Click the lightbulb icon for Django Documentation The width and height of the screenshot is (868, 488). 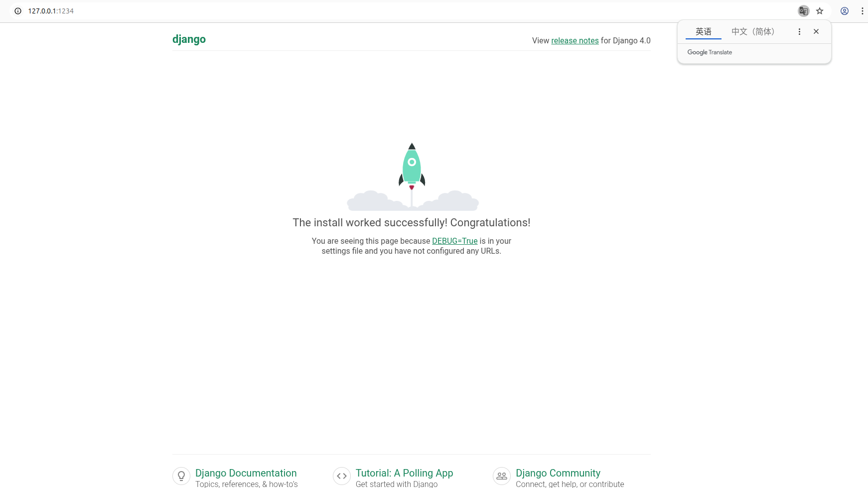point(181,476)
